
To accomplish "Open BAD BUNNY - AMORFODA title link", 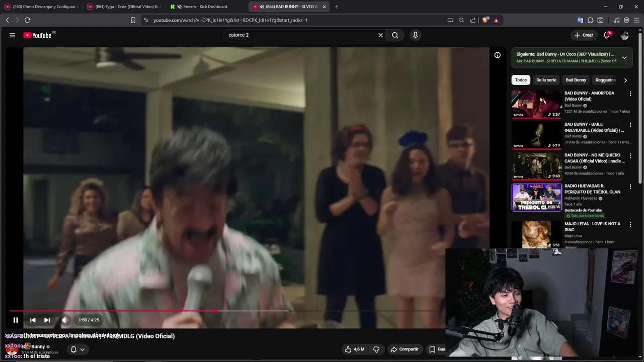I will pos(589,96).
